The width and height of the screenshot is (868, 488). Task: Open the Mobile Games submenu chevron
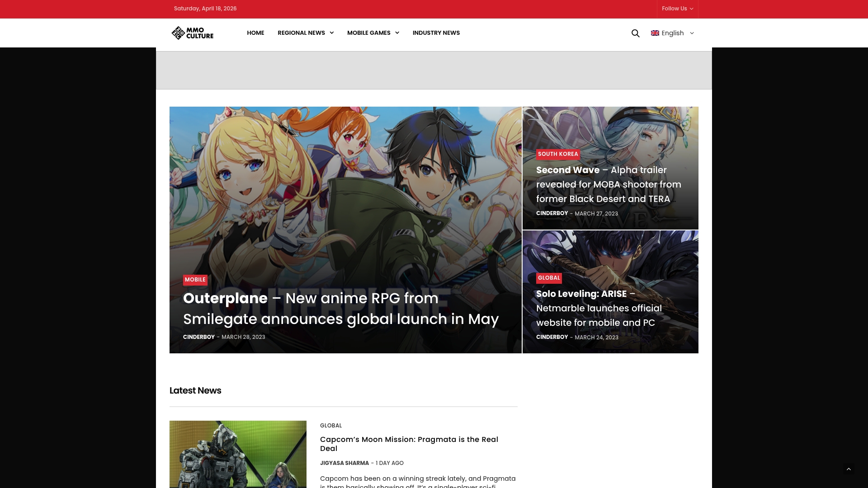397,33
